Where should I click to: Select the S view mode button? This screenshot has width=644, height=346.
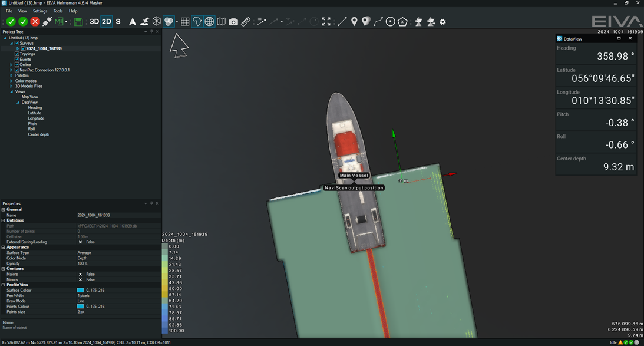tap(118, 21)
